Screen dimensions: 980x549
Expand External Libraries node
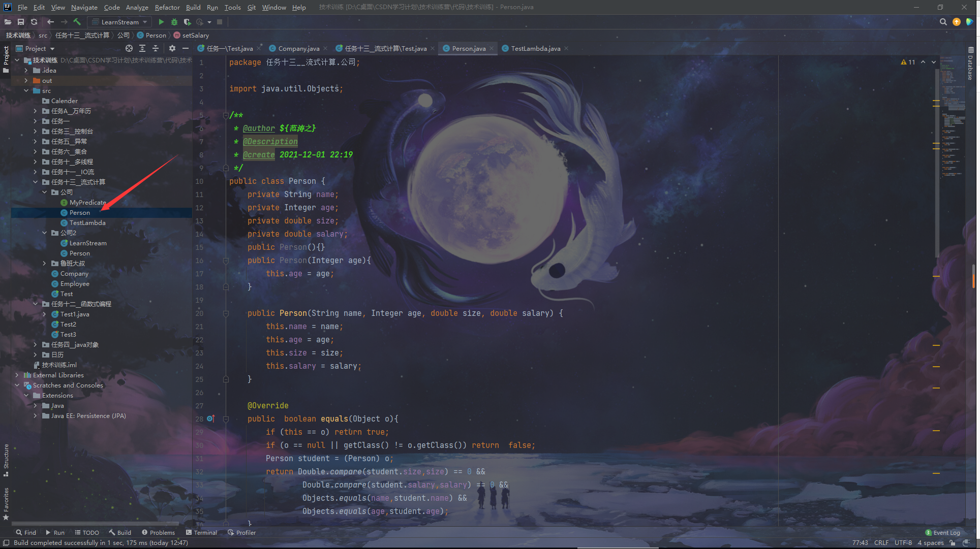tap(17, 375)
